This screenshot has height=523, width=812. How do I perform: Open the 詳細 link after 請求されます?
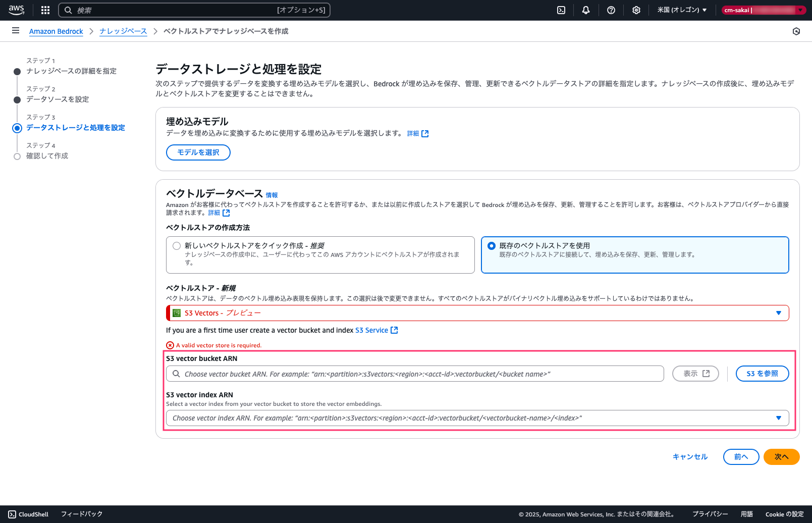[x=219, y=213]
